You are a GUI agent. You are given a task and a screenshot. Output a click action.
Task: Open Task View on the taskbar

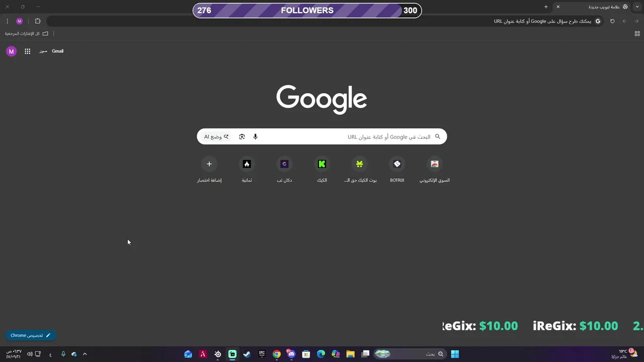[x=366, y=354]
